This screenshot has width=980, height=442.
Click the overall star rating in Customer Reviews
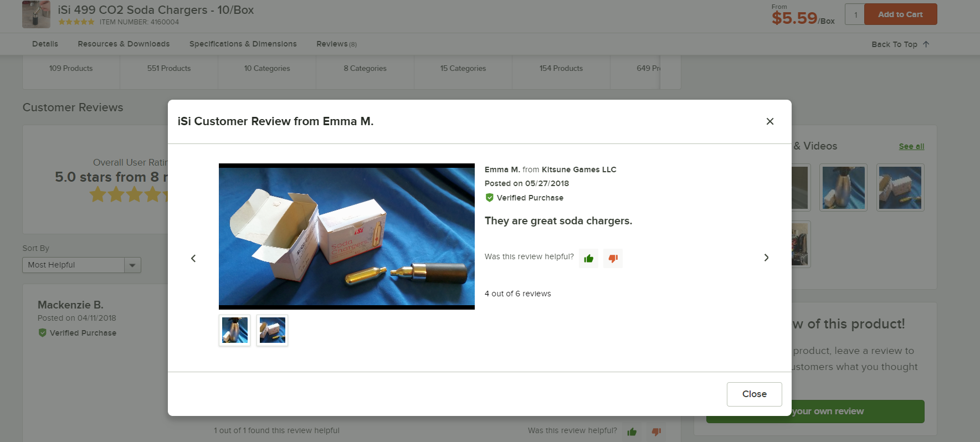129,194
